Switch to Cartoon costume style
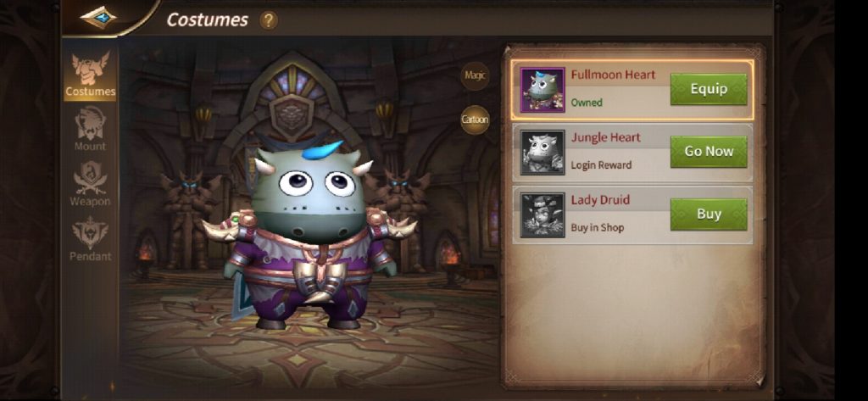 [x=475, y=120]
